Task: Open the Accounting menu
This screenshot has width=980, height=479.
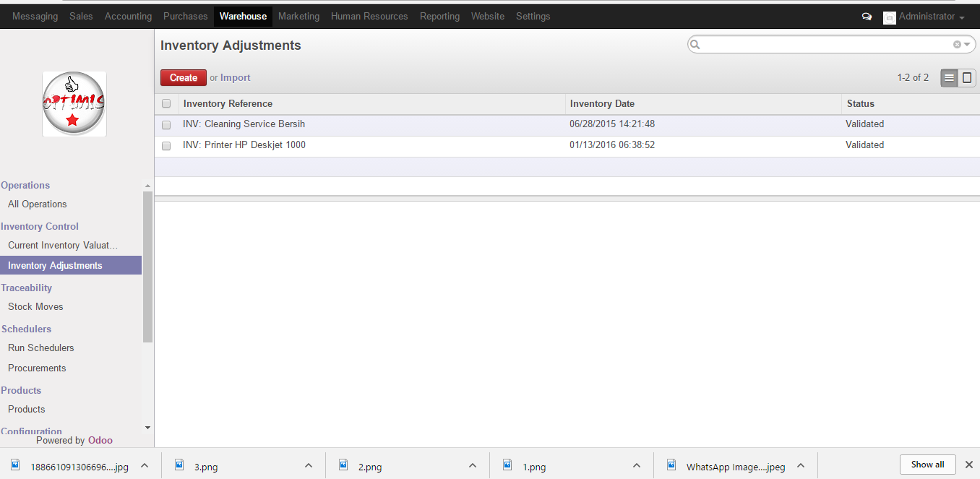Action: click(128, 16)
